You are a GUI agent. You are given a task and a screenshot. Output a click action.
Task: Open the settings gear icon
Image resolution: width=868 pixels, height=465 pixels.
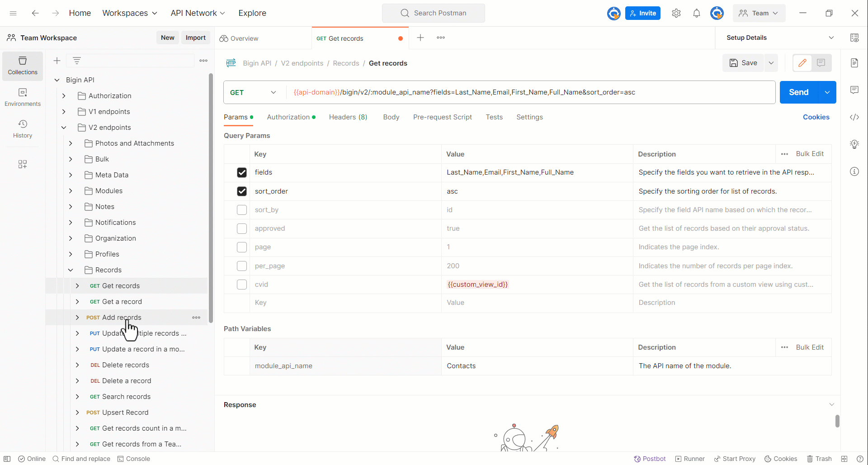676,13
